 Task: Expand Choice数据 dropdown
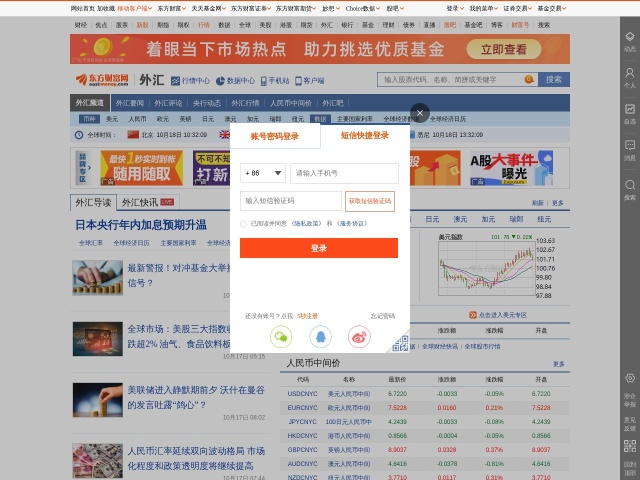pos(363,8)
